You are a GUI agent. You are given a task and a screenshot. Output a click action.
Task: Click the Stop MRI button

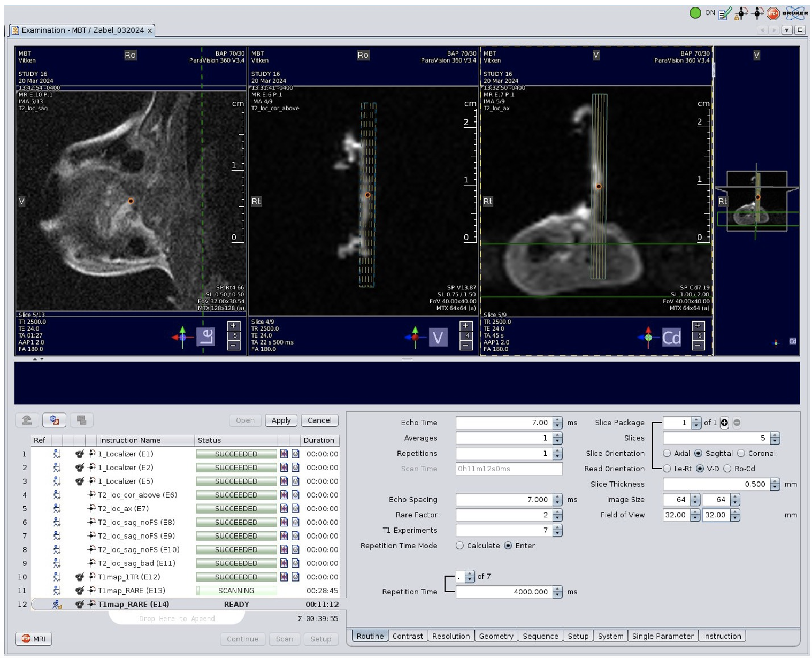[x=33, y=639]
